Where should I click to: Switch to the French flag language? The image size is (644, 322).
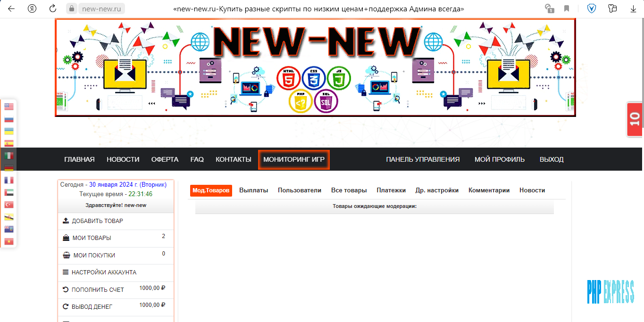tap(9, 180)
